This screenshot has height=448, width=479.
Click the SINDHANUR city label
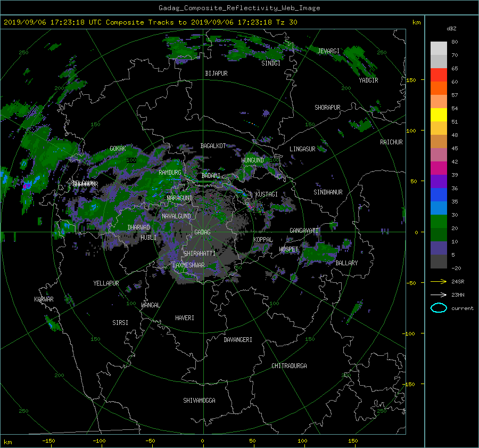pyautogui.click(x=328, y=192)
